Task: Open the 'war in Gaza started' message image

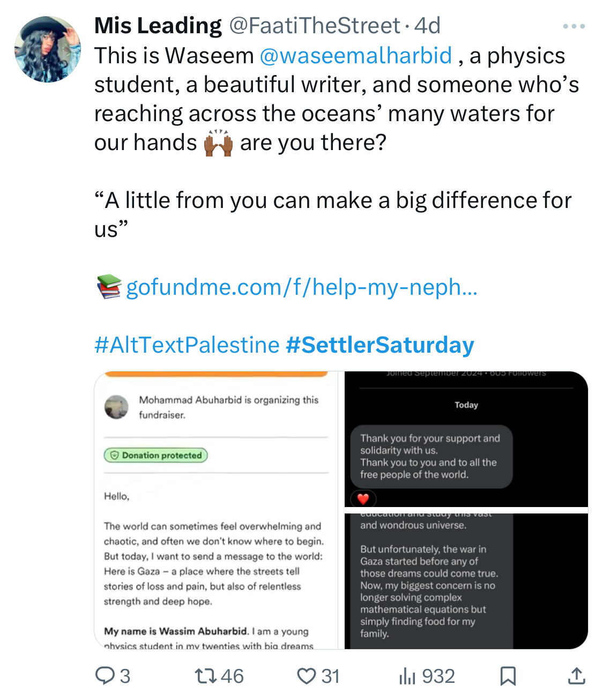Action: coord(466,581)
